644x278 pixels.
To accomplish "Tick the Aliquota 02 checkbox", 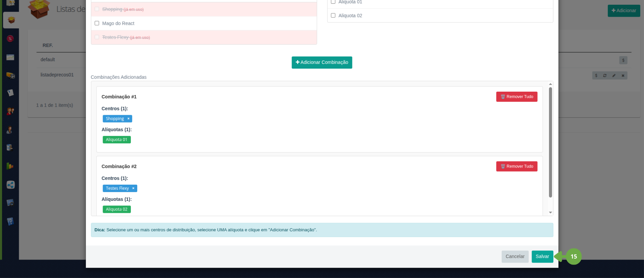I will point(333,15).
